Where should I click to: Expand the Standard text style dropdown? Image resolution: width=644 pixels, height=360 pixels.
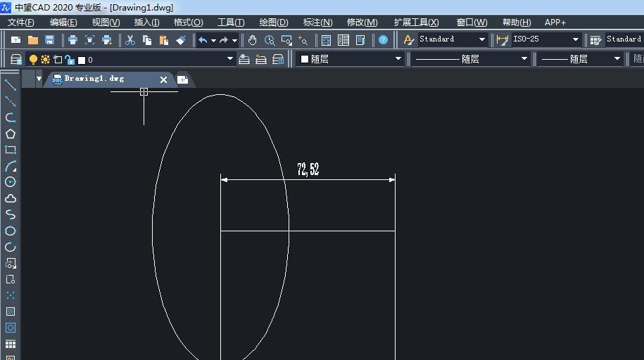481,39
